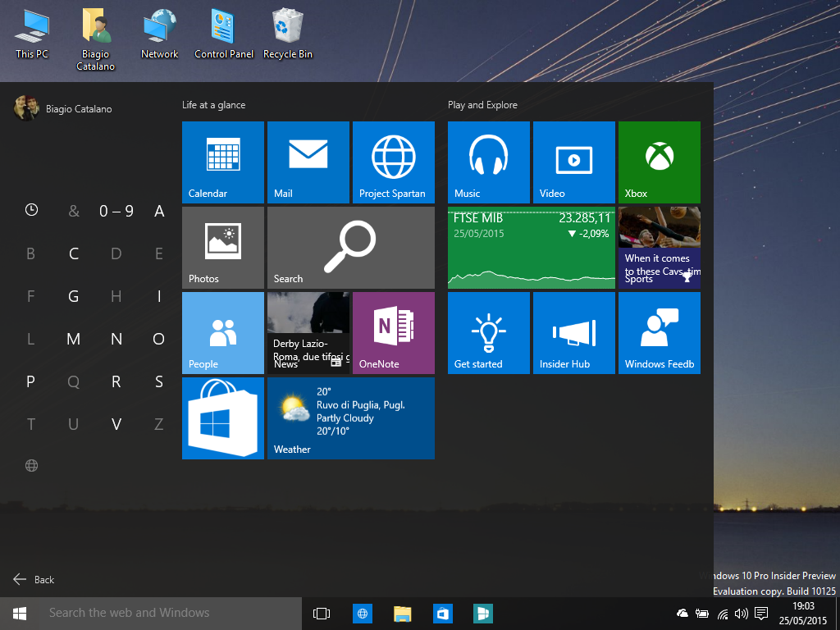Open the Video tile

573,162
